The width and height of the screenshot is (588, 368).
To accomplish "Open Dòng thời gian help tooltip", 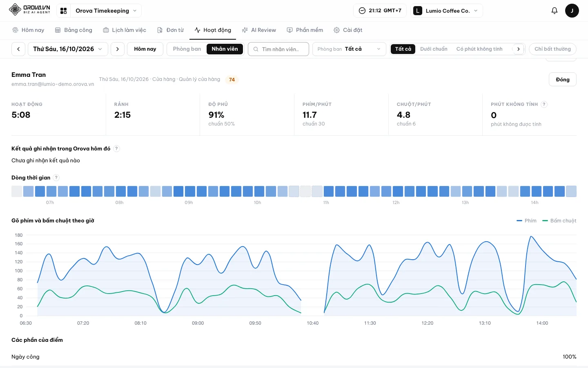I will tap(56, 177).
